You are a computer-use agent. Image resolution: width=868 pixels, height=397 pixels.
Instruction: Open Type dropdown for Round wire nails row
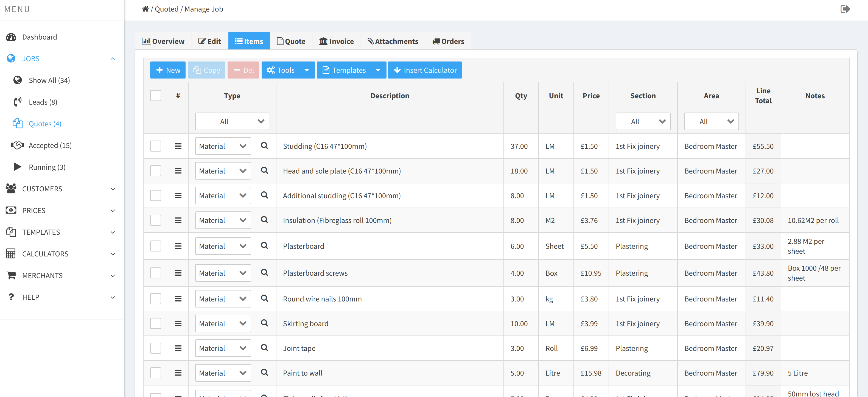pos(223,299)
